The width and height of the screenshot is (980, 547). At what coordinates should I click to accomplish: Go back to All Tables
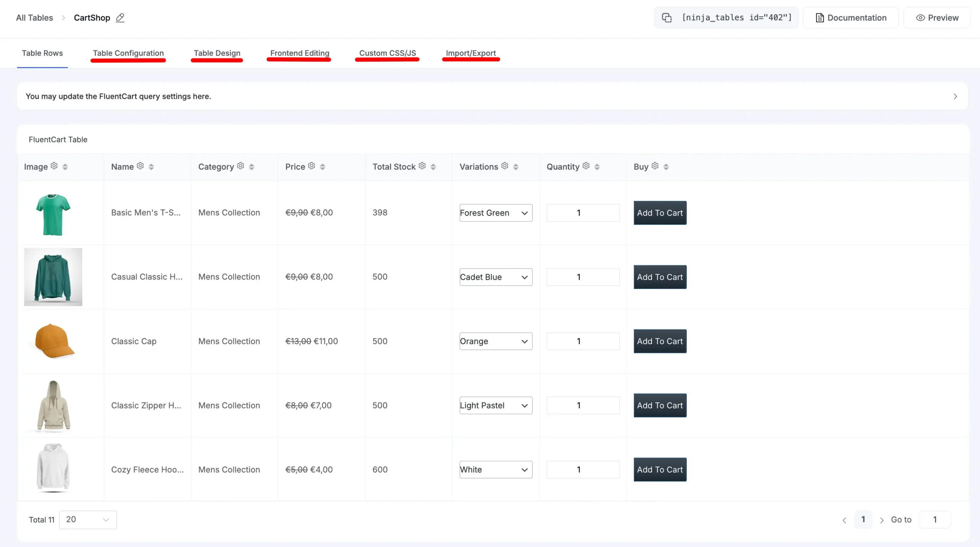pyautogui.click(x=34, y=18)
